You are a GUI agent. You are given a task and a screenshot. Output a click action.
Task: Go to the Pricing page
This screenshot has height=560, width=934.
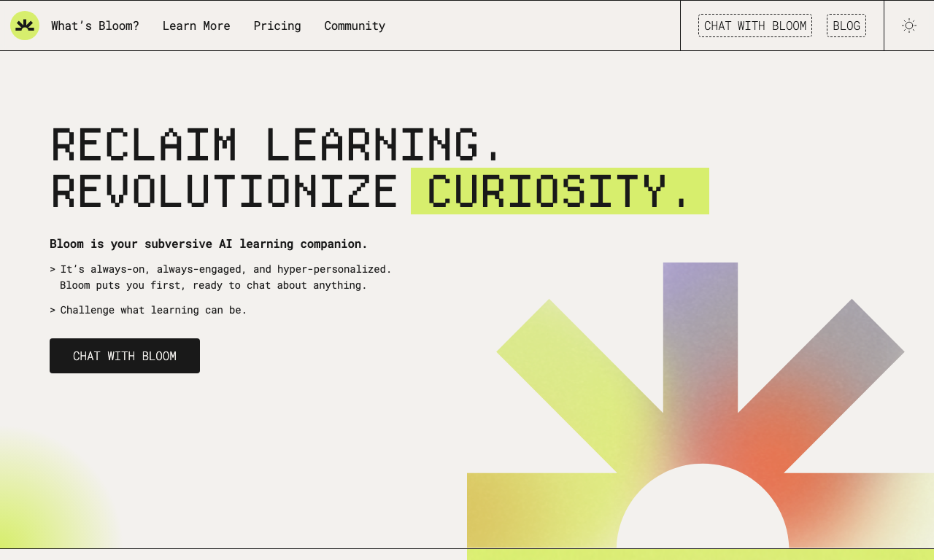point(277,26)
